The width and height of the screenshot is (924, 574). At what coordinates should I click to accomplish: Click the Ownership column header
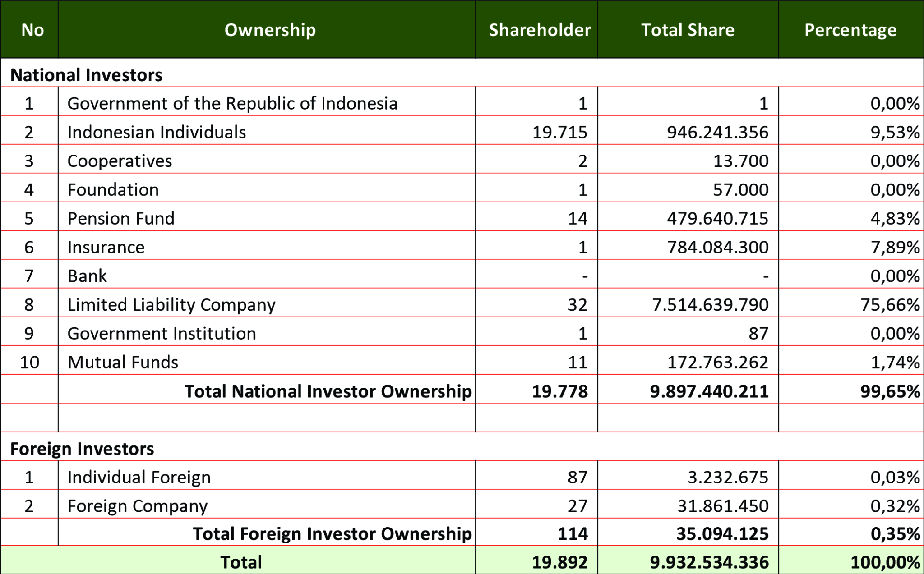coord(270,30)
